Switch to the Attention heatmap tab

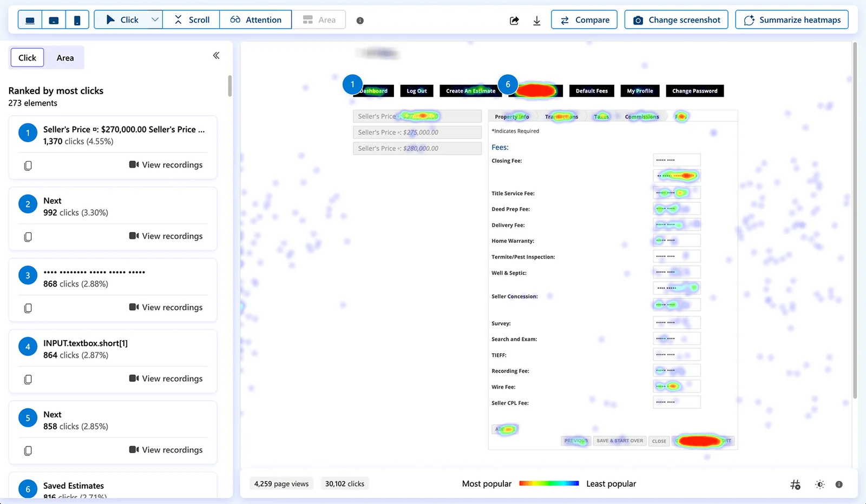tap(255, 20)
